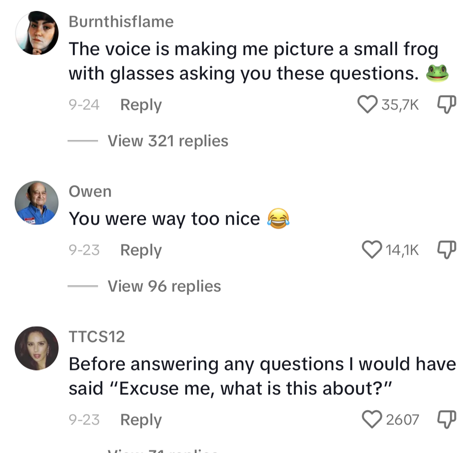This screenshot has width=476, height=453.
Task: Reply to Owen's comment
Action: (141, 250)
